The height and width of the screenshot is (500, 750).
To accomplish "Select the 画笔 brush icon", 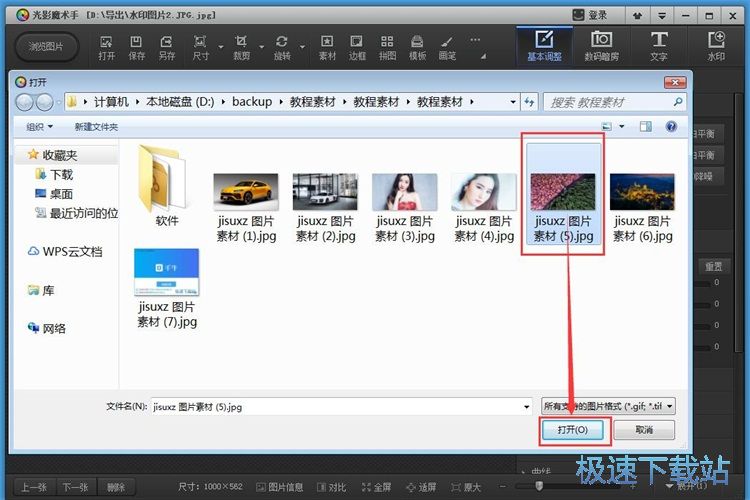I will coord(447,48).
